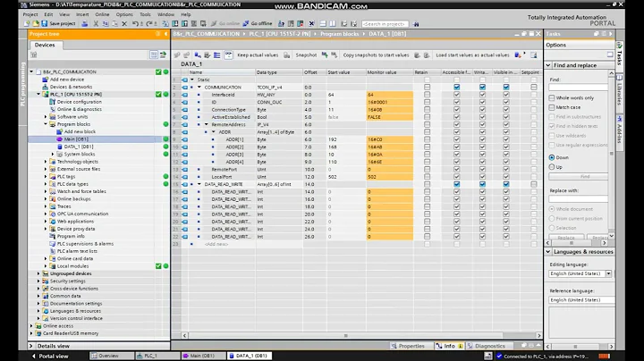
Task: Toggle Setpoint checkbox for COMMUNICATION row
Action: coord(533,87)
